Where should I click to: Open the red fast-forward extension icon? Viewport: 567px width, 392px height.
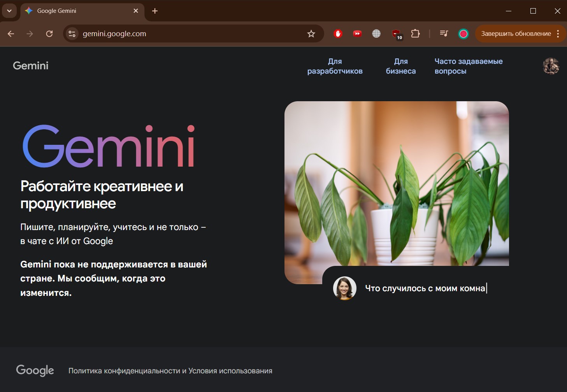(357, 34)
